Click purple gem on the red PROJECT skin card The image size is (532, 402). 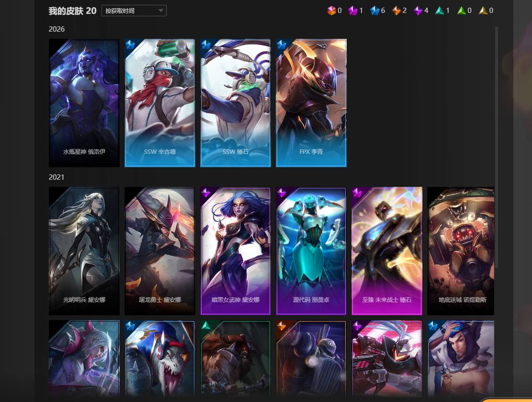[x=357, y=326]
